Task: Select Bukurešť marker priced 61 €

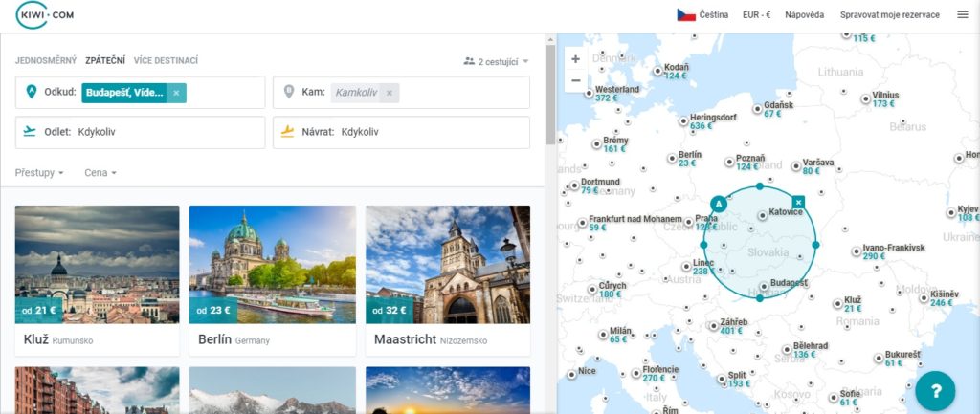Action: [879, 359]
